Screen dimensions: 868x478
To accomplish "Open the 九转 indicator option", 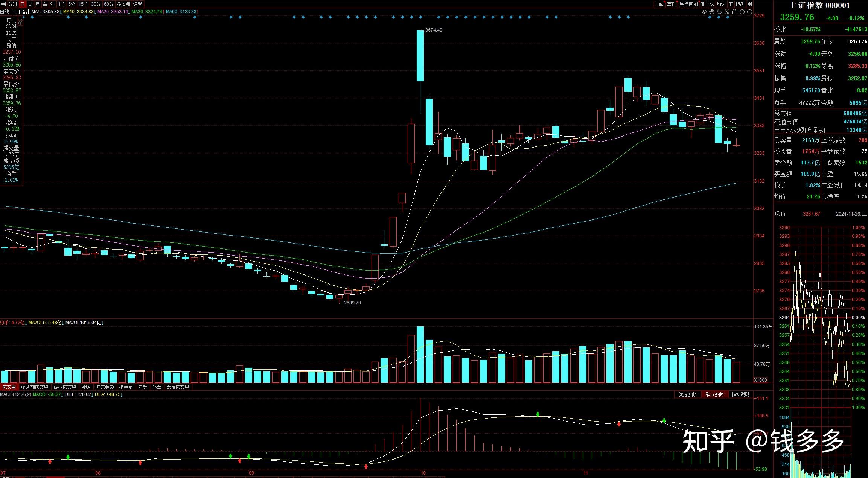I will pos(659,4).
